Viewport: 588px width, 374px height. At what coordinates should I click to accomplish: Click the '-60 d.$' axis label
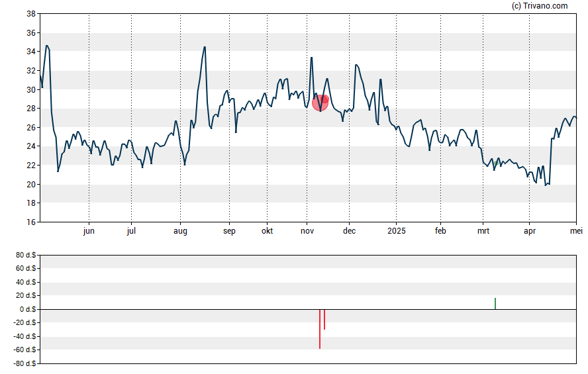[24, 350]
